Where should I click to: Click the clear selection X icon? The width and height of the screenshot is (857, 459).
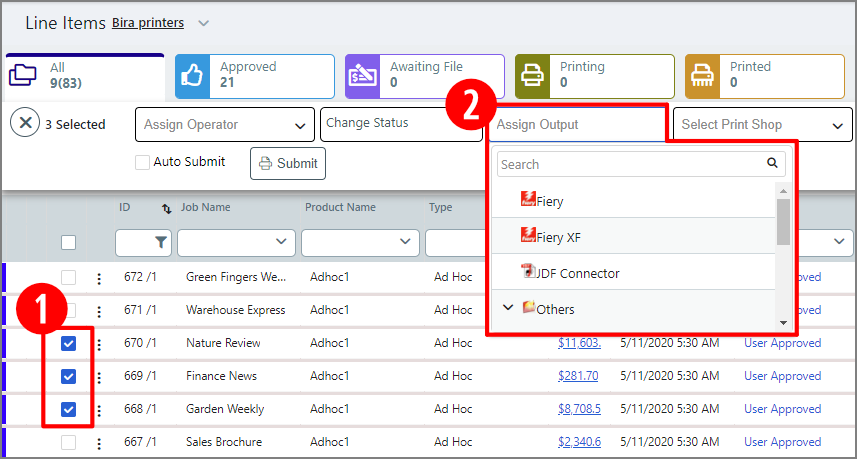tap(25, 124)
